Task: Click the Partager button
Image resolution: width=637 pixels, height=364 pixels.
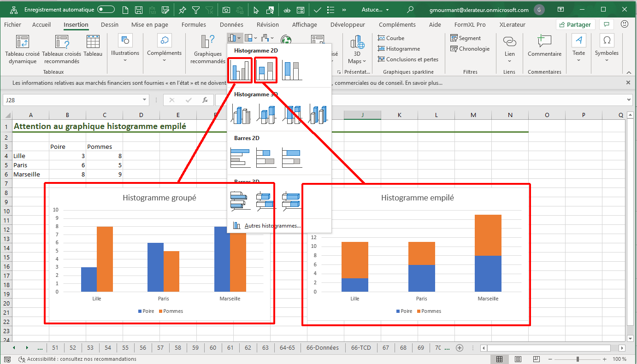Action: [575, 25]
